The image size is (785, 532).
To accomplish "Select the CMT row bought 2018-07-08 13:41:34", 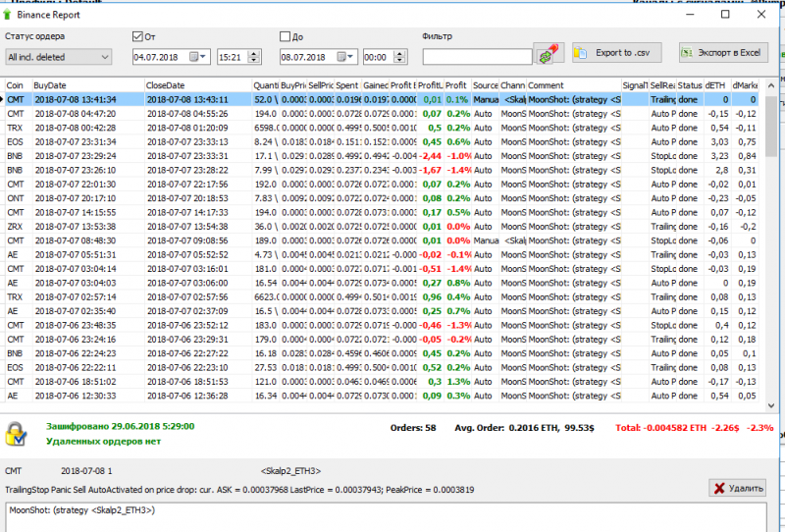I will (x=382, y=99).
